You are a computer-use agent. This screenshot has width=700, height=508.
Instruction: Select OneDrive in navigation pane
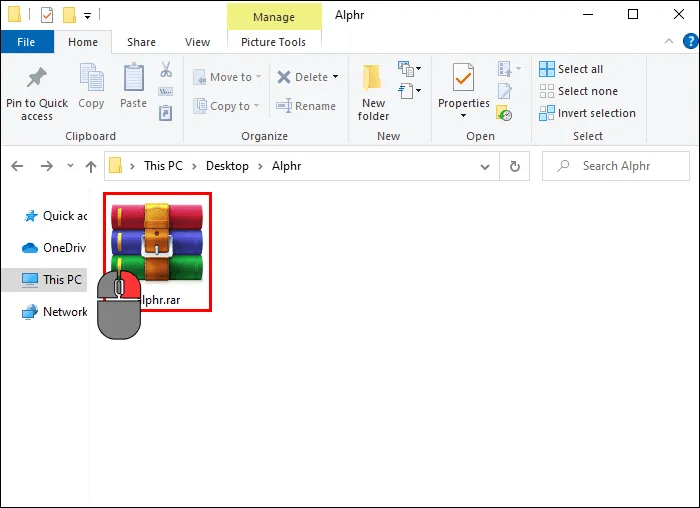54,248
